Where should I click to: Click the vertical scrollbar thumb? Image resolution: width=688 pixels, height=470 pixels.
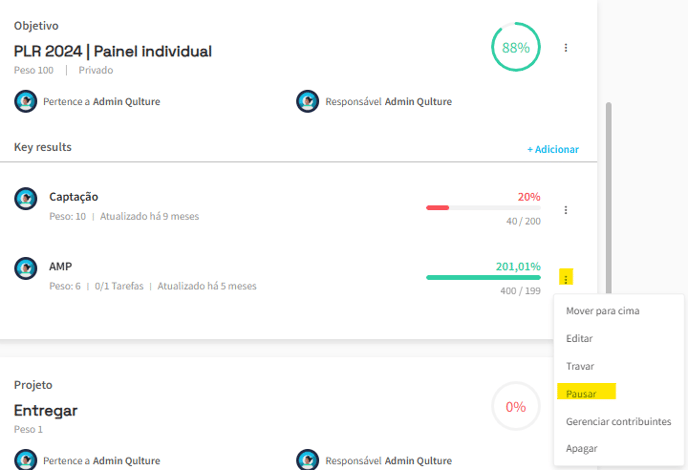click(x=609, y=197)
